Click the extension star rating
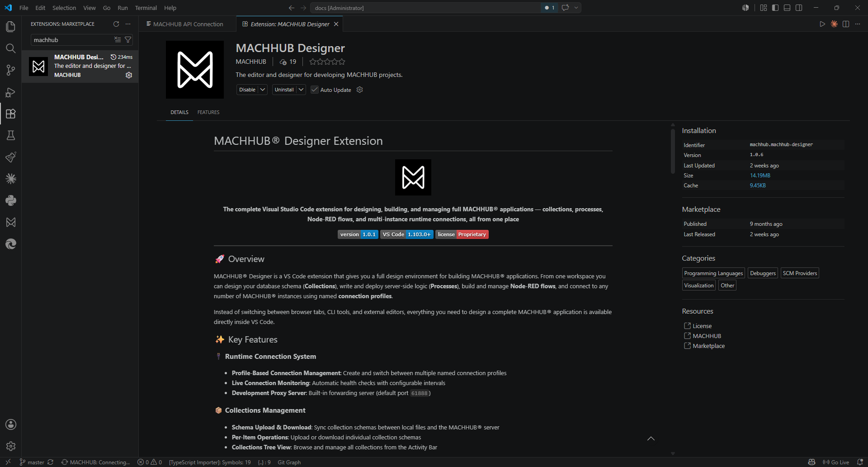This screenshot has height=467, width=868. (x=327, y=62)
